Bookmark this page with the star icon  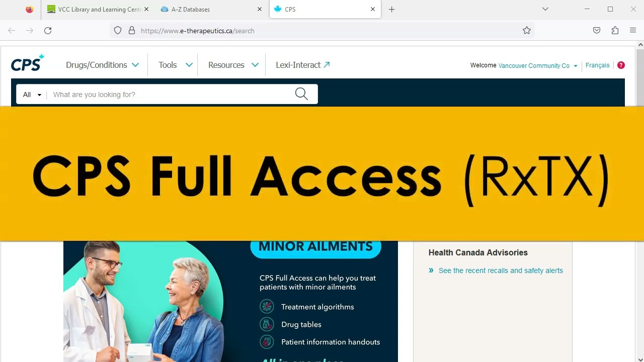tap(527, 31)
